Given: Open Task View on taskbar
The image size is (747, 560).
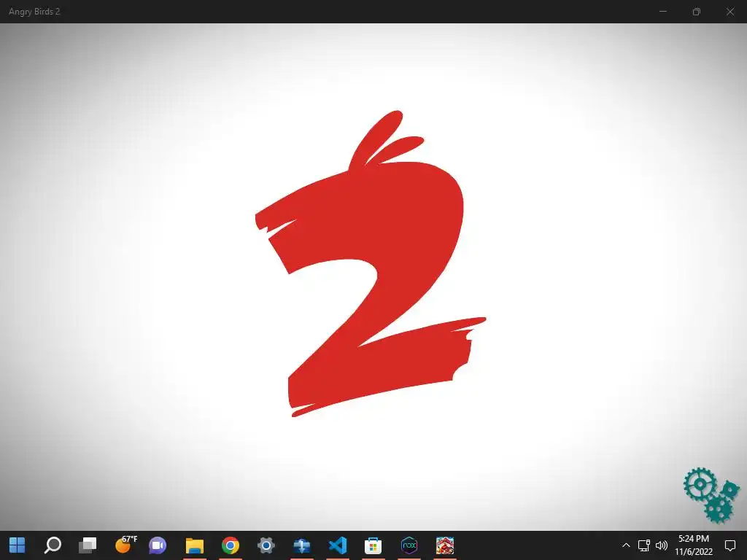Looking at the screenshot, I should coord(88,545).
